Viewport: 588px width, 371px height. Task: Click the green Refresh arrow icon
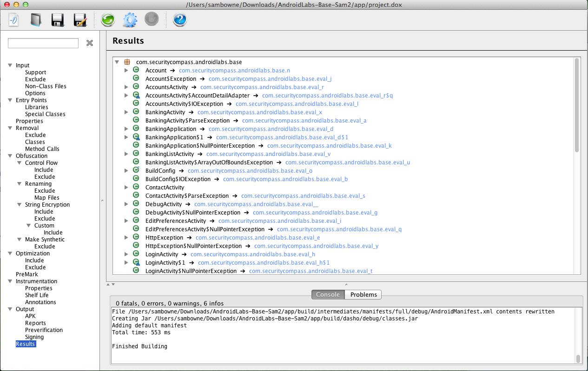pos(108,20)
